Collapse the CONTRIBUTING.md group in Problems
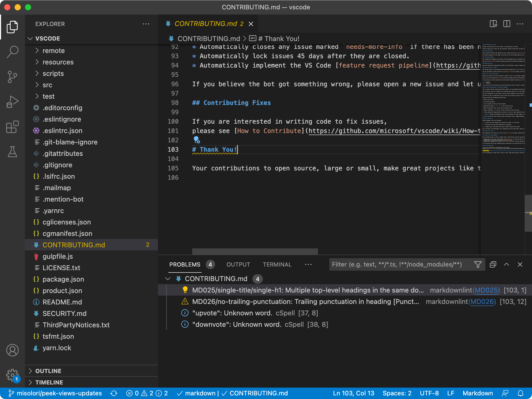This screenshot has height=399, width=532. [168, 279]
